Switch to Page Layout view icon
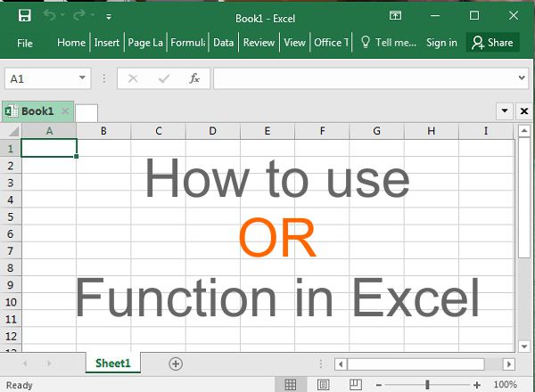This screenshot has width=535, height=392. 323,385
